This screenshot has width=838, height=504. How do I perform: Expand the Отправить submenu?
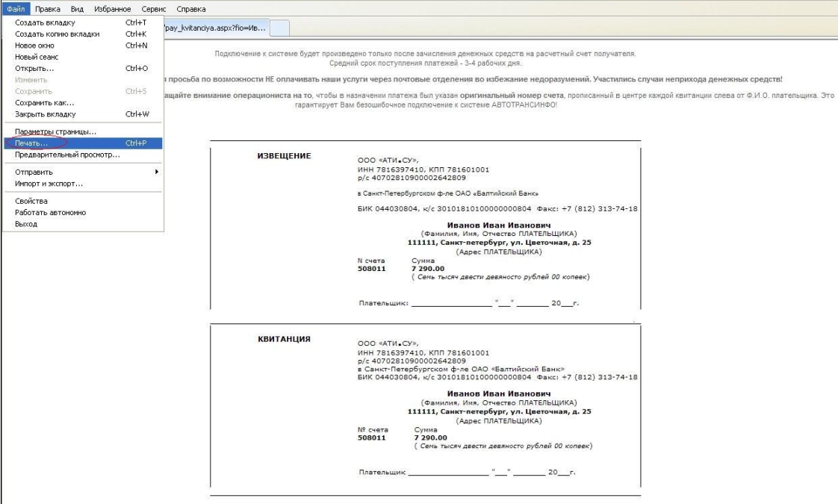pyautogui.click(x=34, y=172)
